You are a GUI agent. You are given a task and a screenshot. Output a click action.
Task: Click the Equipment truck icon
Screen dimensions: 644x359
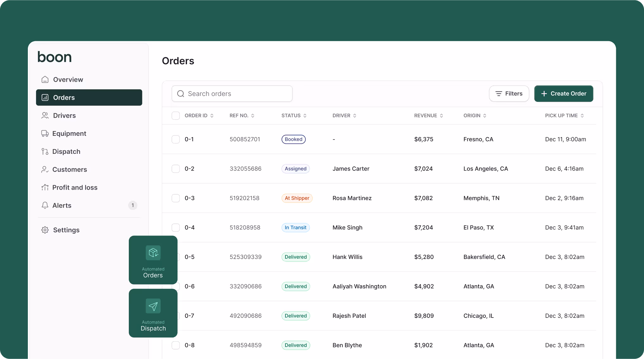[x=45, y=134]
